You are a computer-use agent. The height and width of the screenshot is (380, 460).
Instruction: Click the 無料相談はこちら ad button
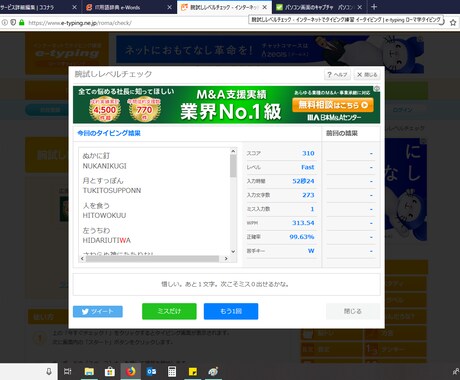pos(333,105)
